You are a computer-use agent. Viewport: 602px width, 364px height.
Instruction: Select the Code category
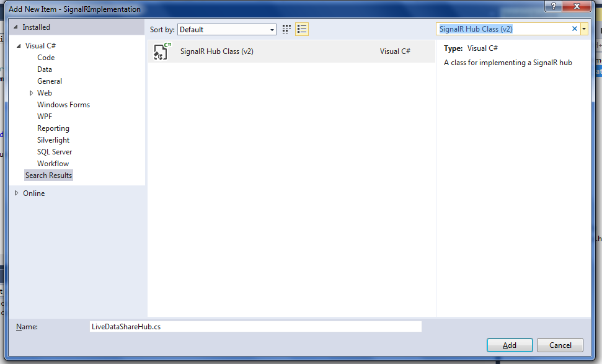[x=46, y=58]
